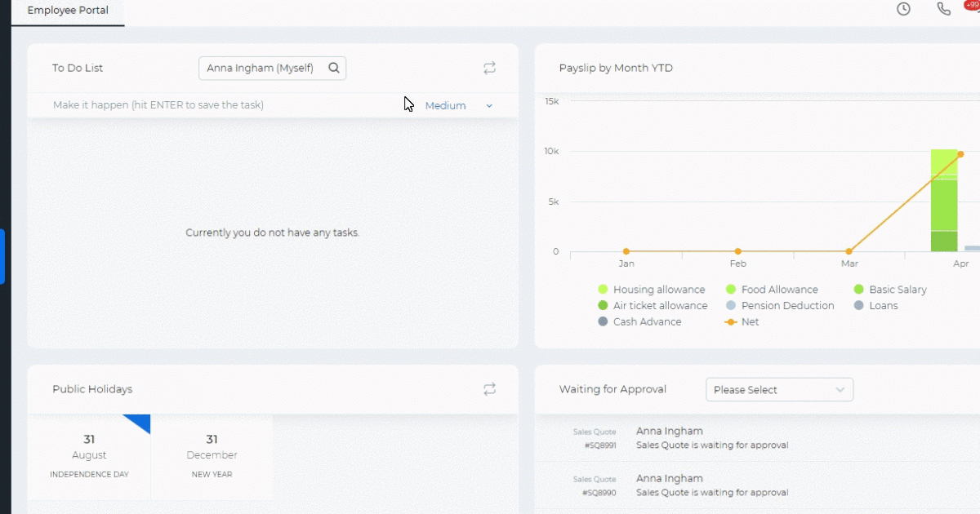The height and width of the screenshot is (514, 980).
Task: Click the April Net data point
Action: 960,154
